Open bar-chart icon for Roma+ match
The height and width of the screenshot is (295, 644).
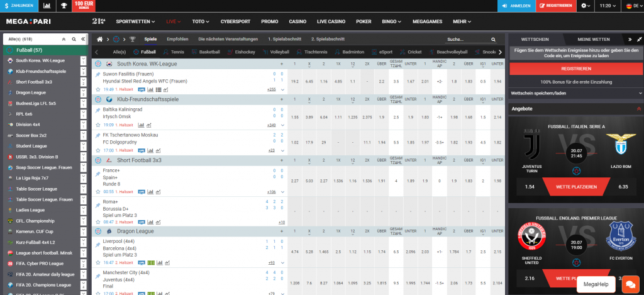click(x=150, y=222)
